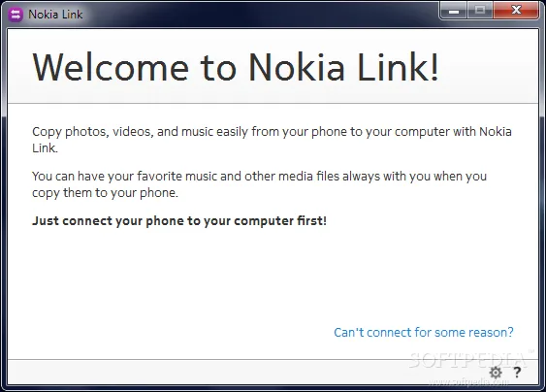The height and width of the screenshot is (392, 546).
Task: Click the word "Link!" in the large heading
Action: click(398, 67)
